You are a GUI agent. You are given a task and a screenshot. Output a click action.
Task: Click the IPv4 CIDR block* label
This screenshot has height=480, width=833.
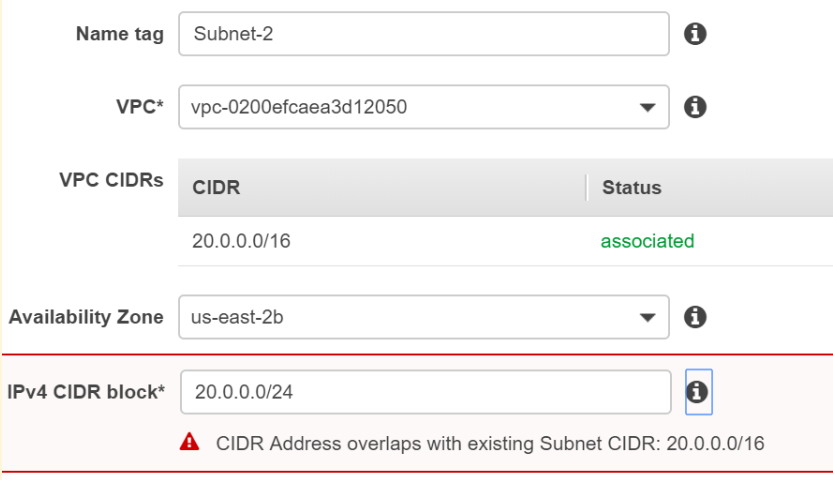tap(86, 392)
